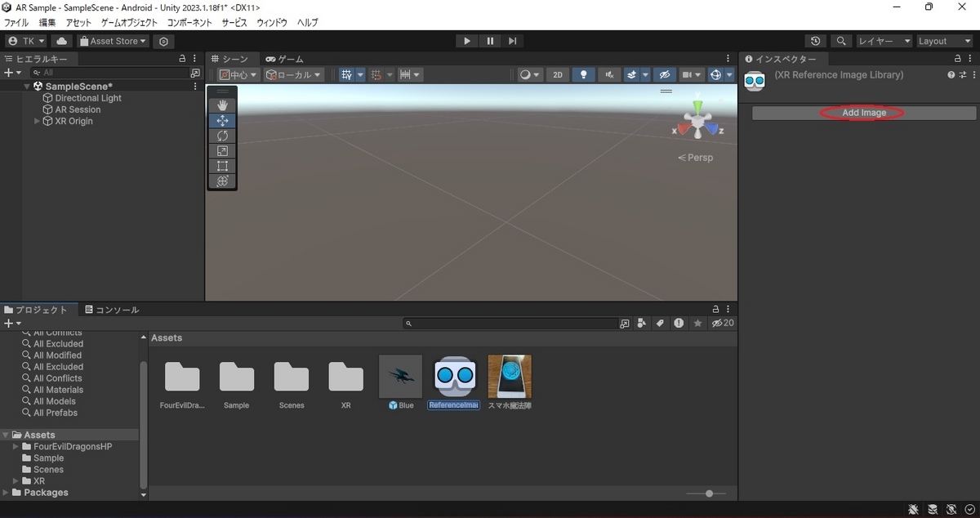The width and height of the screenshot is (980, 518).
Task: Toggle 2D view mode
Action: tap(558, 74)
